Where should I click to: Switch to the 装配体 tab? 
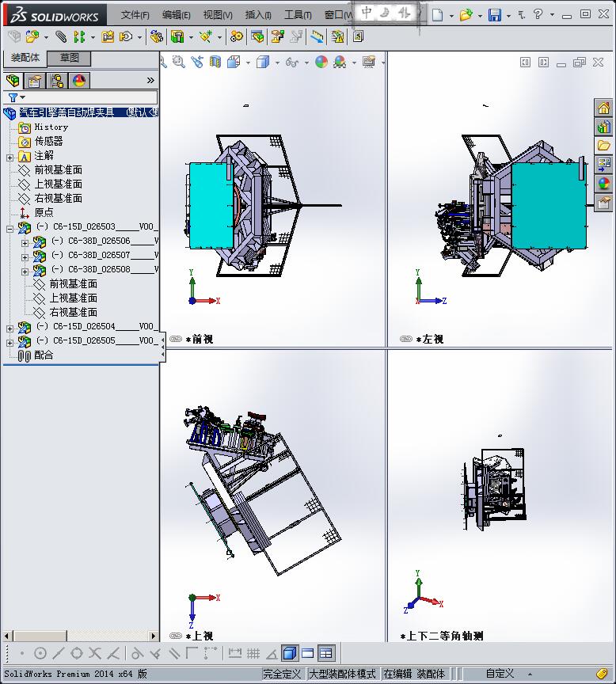click(x=25, y=58)
